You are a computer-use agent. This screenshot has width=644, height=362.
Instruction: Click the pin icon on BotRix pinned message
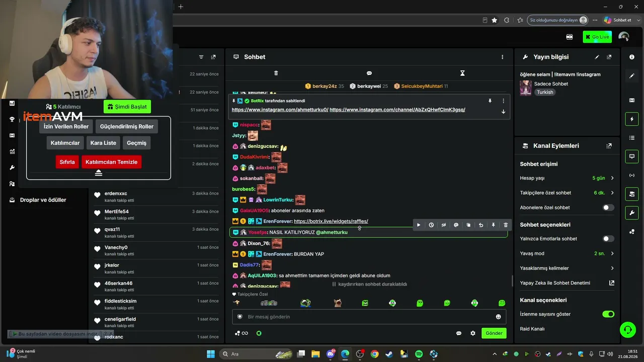490,101
